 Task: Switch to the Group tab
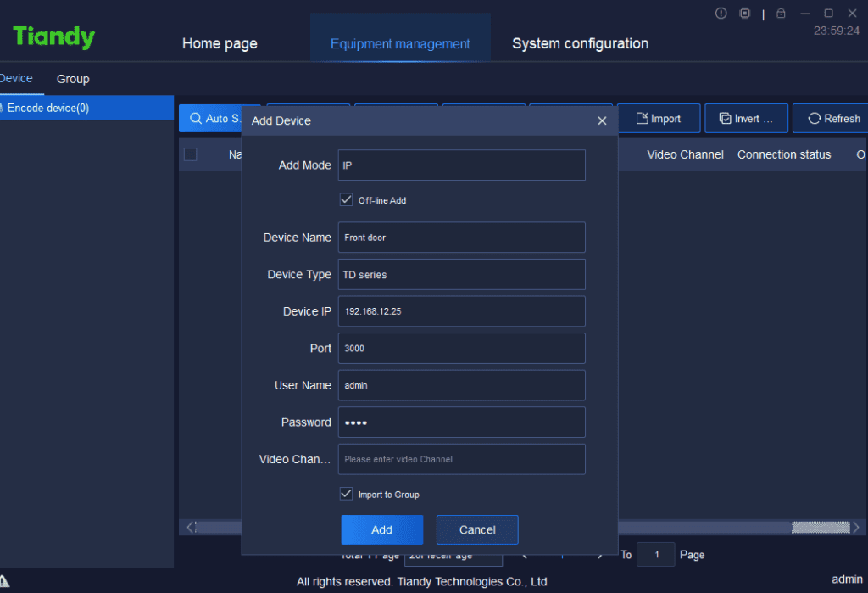[x=72, y=79]
